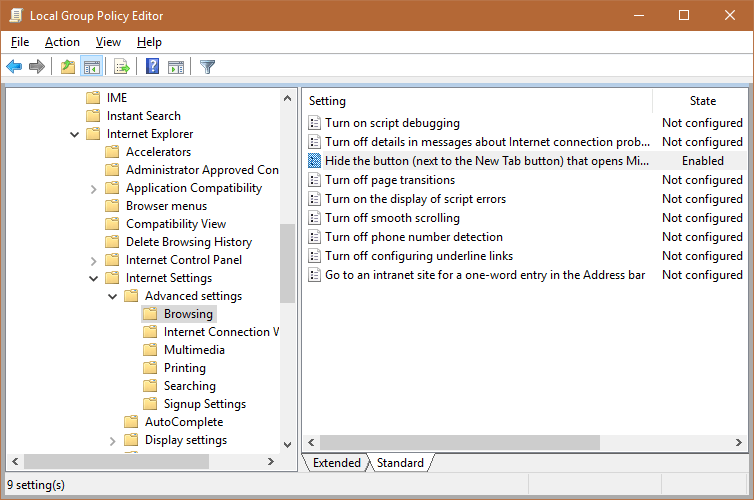The width and height of the screenshot is (754, 500).
Task: Click the Export List toolbar icon
Action: point(122,67)
